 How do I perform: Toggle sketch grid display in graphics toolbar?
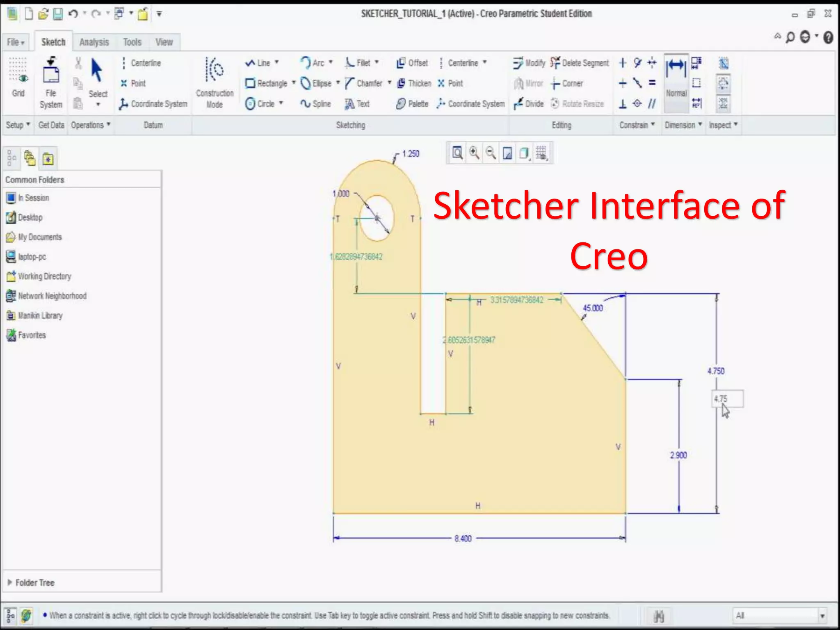541,153
